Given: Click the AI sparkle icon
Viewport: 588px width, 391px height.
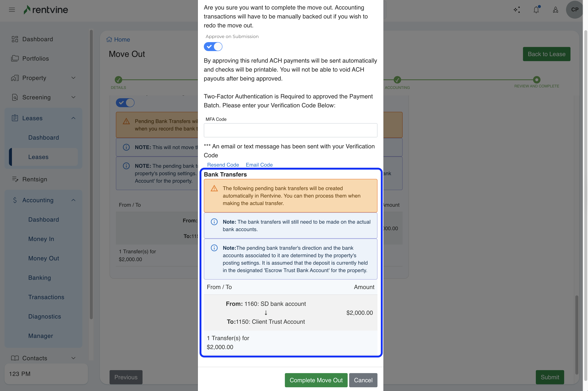Looking at the screenshot, I should [517, 10].
